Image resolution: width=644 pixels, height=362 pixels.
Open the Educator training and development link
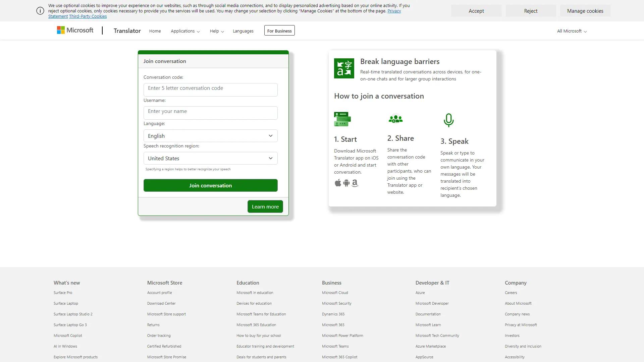pos(265,346)
